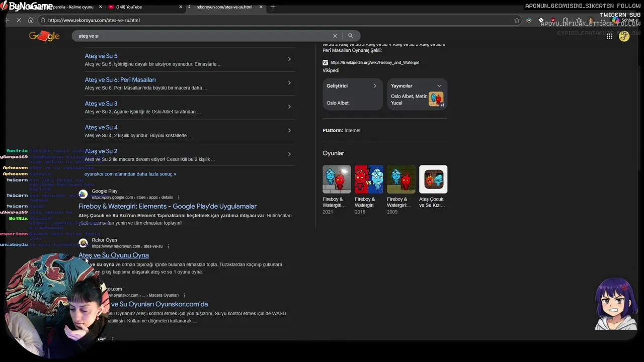Open the 2009 Fireboy & Watergirl game thumbnail

(401, 179)
